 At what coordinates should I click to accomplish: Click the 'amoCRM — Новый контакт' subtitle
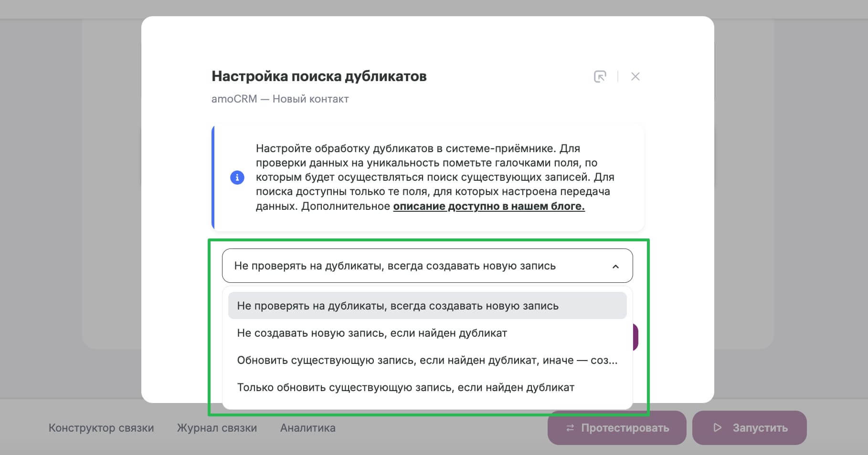coord(280,99)
